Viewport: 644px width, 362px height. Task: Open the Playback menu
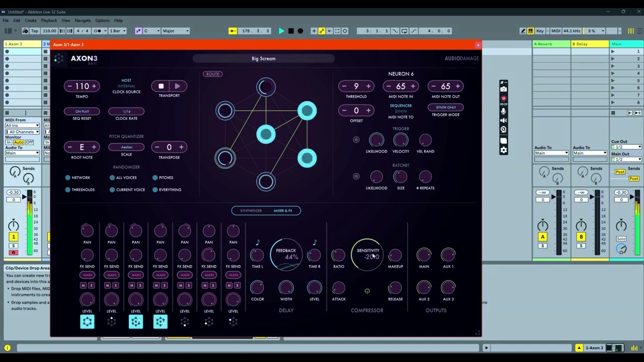click(x=49, y=21)
